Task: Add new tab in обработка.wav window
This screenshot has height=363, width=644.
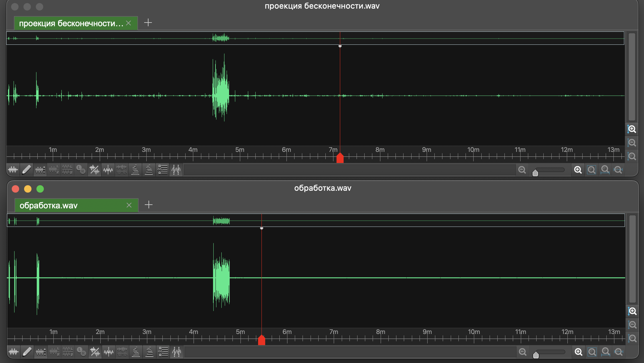Action: (x=149, y=205)
